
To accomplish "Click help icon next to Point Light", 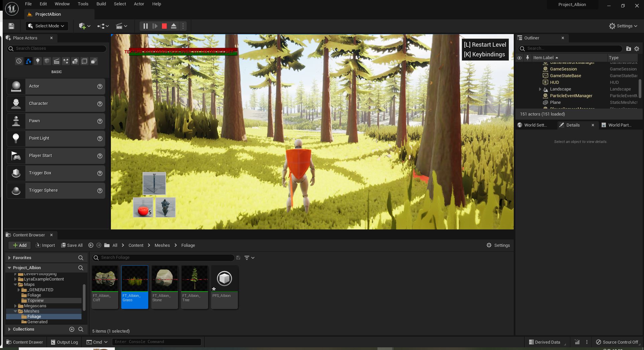I will (x=100, y=139).
